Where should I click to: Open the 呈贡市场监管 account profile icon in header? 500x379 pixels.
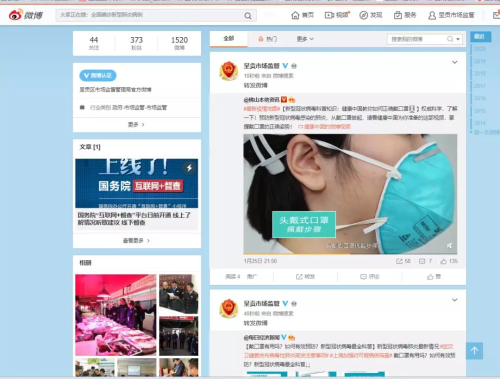pyautogui.click(x=432, y=15)
